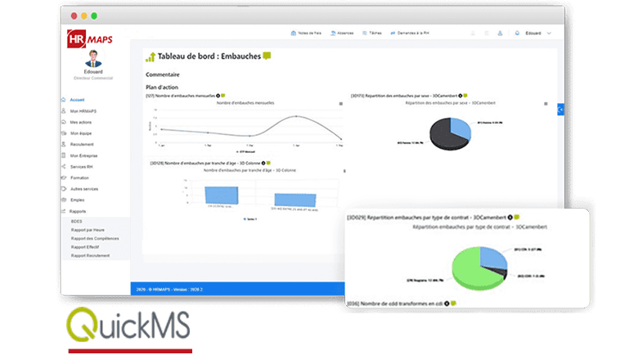Toggle 'Series 1' legend on age column chart
The height and width of the screenshot is (364, 625).
[x=252, y=218]
